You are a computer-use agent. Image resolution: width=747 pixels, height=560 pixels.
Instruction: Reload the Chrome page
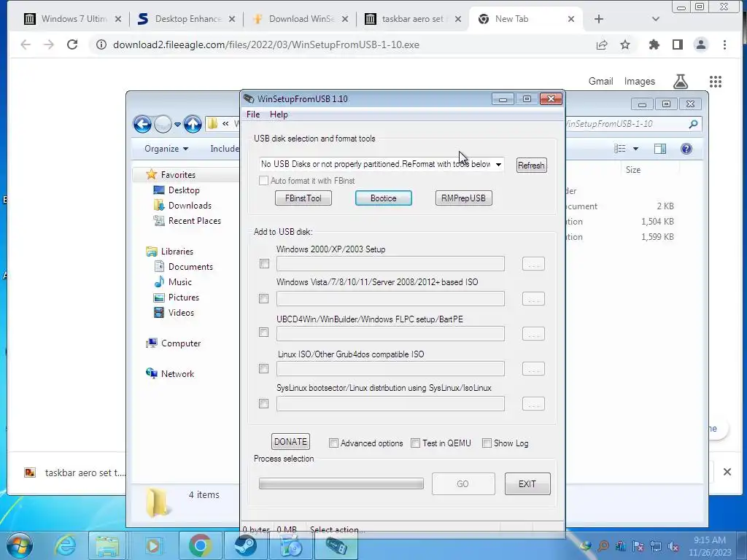coord(72,44)
